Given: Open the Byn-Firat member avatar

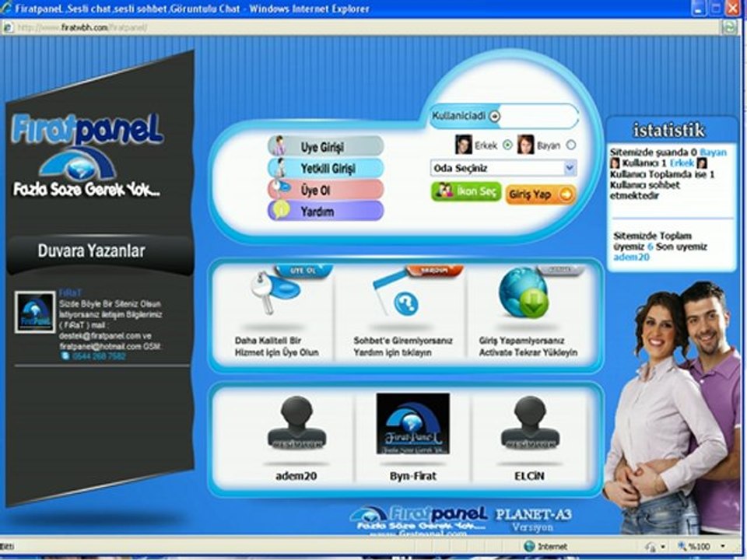Looking at the screenshot, I should pyautogui.click(x=412, y=423).
